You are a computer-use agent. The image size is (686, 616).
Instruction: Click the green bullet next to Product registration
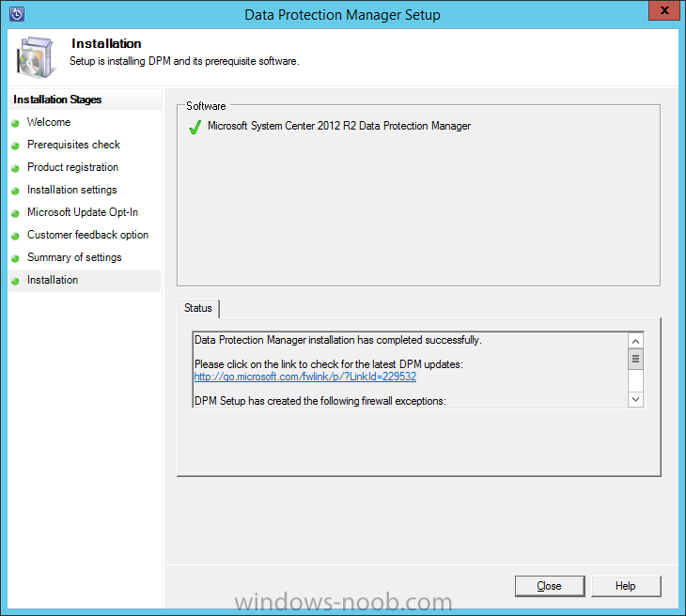[15, 168]
